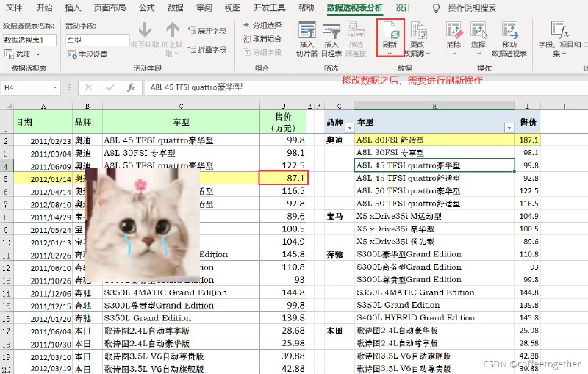Click Group Field (分组字段)
The width and height of the screenshot is (588, 374).
[262, 52]
